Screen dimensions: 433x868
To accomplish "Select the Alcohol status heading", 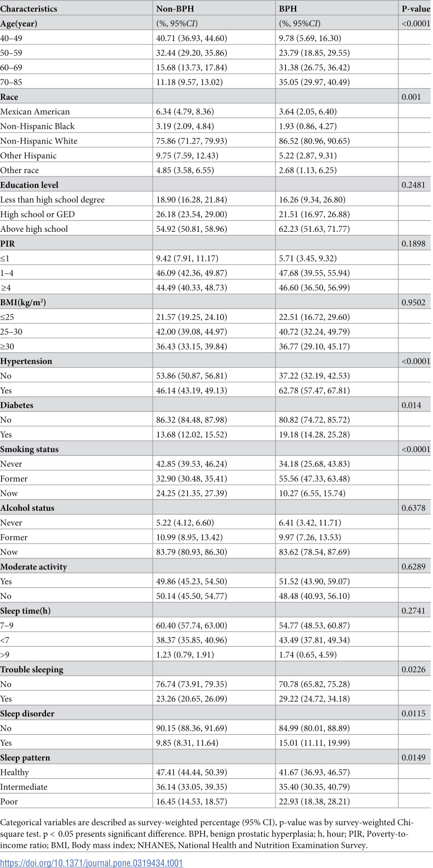I will pos(27,507).
